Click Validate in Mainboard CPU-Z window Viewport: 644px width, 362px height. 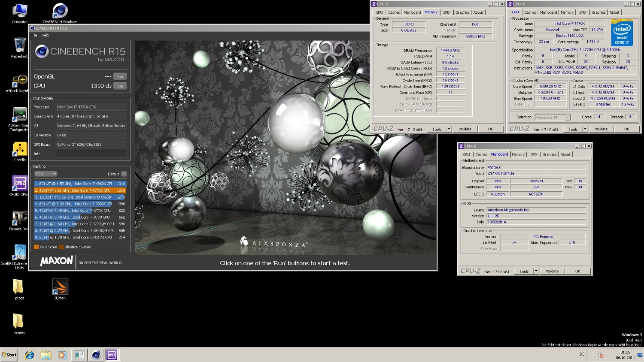tap(552, 271)
